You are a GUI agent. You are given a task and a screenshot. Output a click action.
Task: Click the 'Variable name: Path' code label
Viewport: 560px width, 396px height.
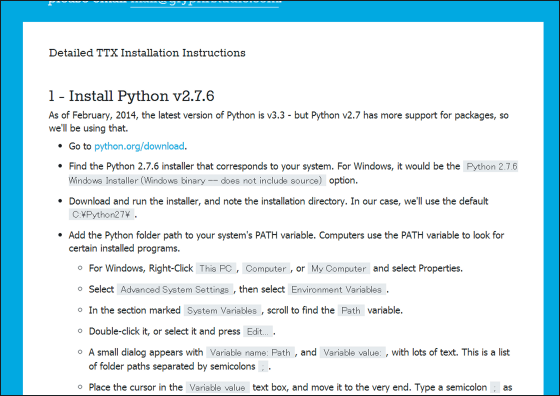click(x=250, y=353)
